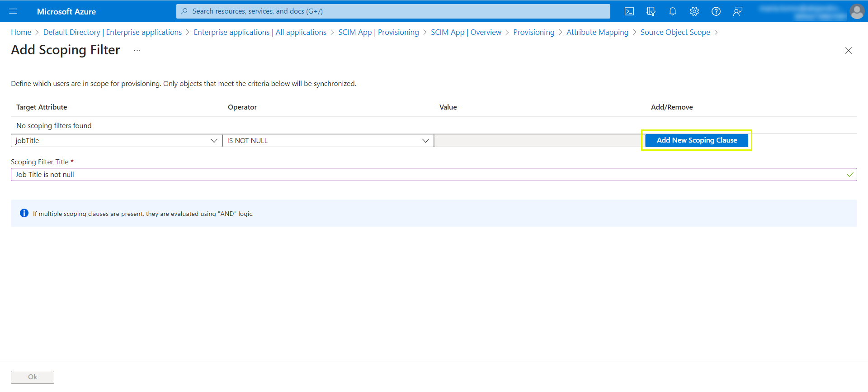Close the Add Scoping Filter pane
This screenshot has height=392, width=868.
click(849, 51)
